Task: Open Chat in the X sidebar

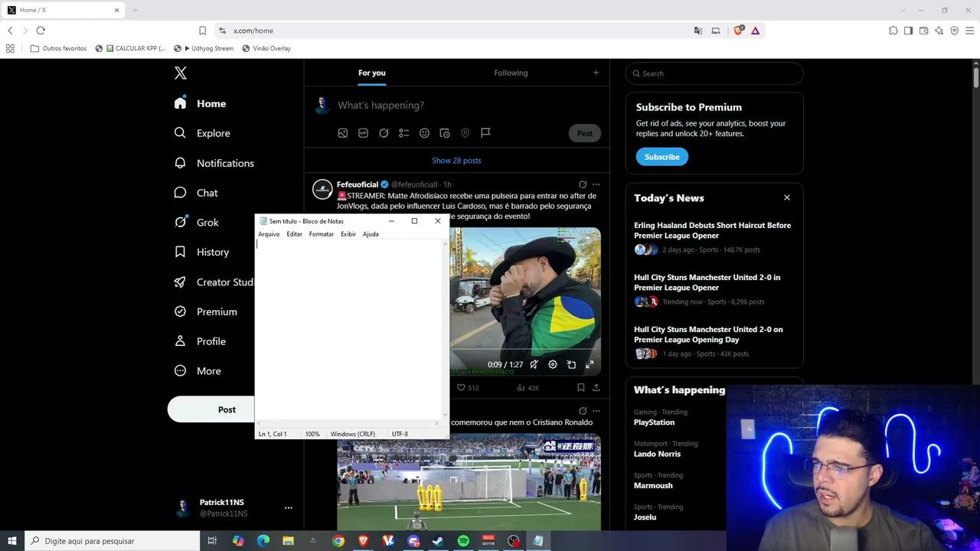Action: click(x=196, y=193)
